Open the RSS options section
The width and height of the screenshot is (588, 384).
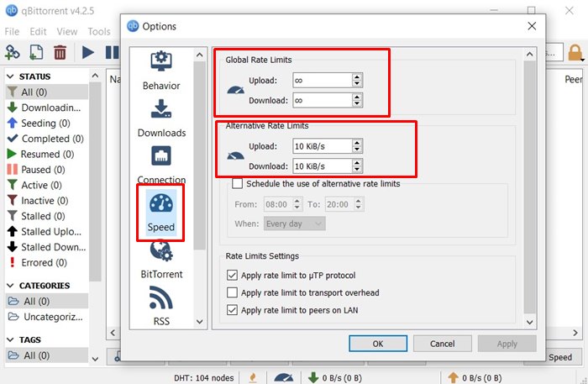pos(161,306)
